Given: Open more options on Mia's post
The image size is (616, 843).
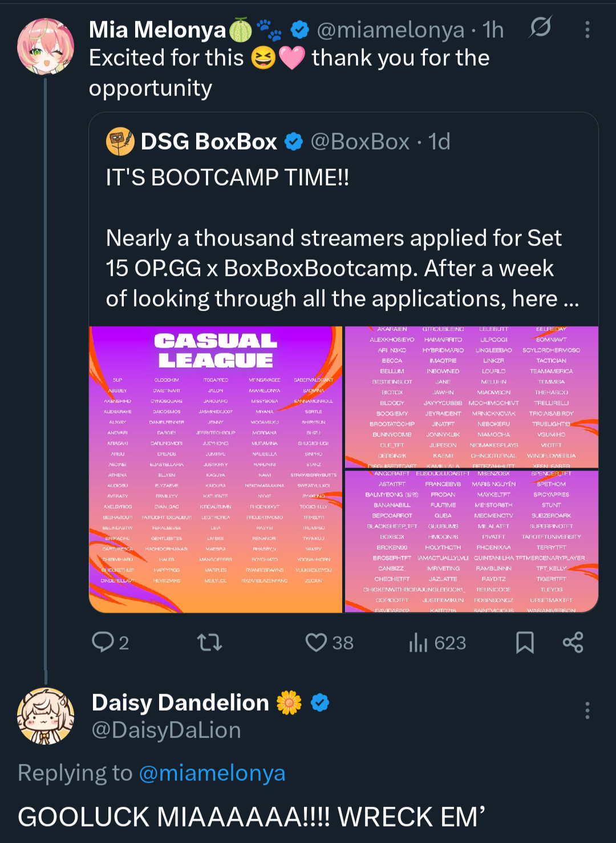Looking at the screenshot, I should click(587, 30).
